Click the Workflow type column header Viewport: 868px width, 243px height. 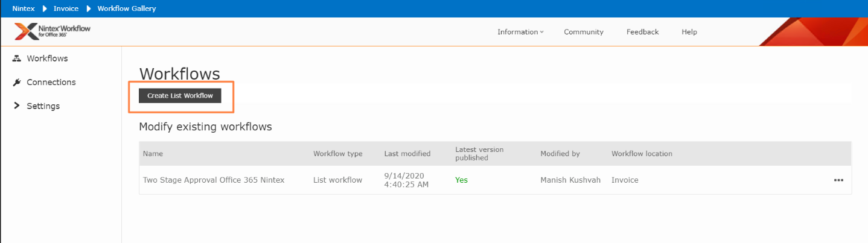pos(338,154)
